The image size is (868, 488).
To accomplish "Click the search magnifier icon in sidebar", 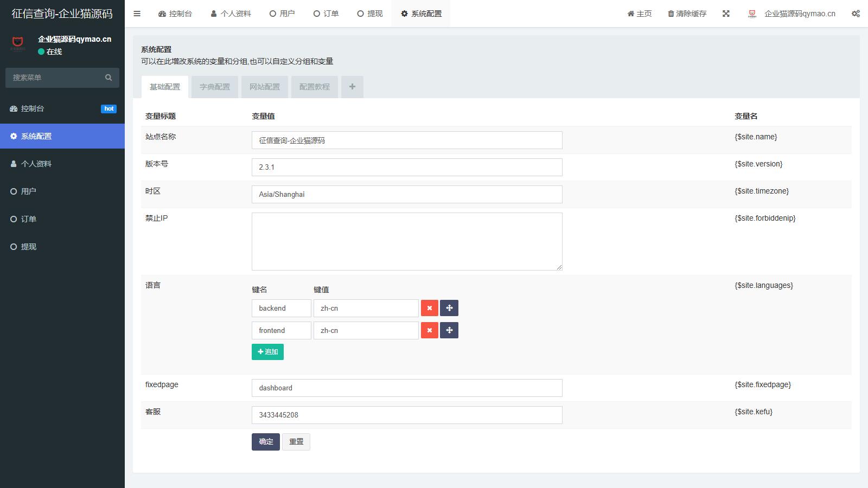I will (108, 78).
